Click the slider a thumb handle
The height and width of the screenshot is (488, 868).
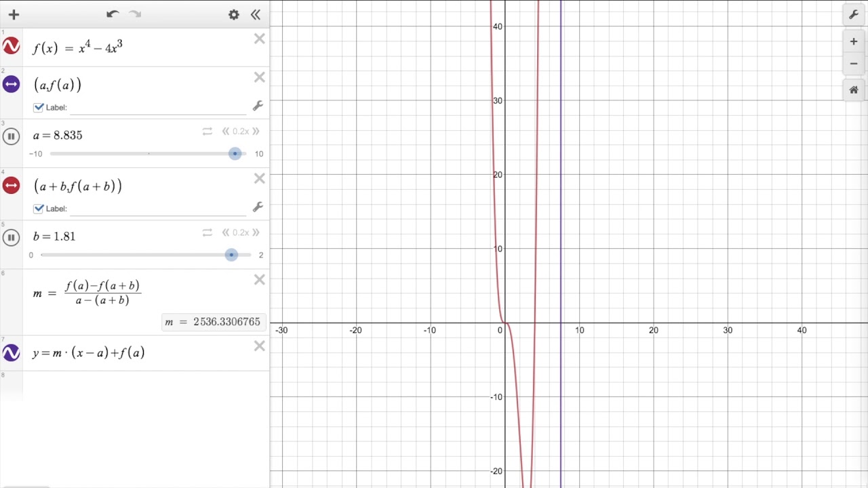coord(235,154)
